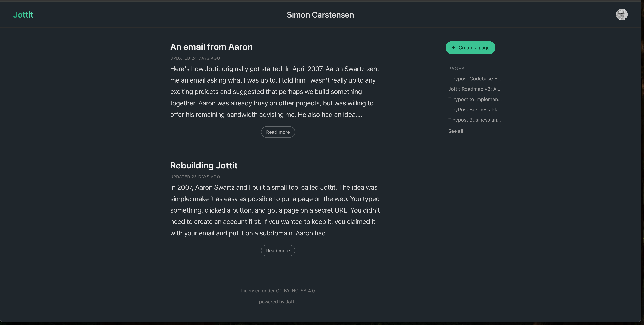Expand the page list with See all
This screenshot has width=644, height=325.
coord(455,131)
